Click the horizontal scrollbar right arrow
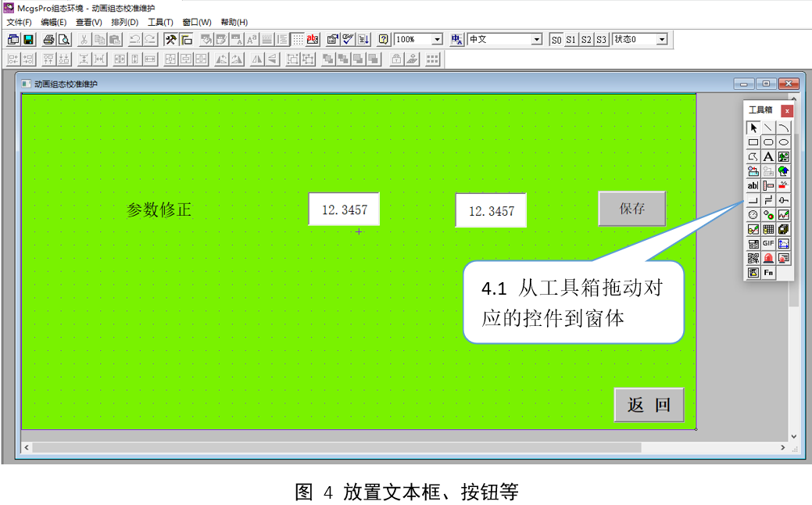The height and width of the screenshot is (505, 812). (784, 448)
